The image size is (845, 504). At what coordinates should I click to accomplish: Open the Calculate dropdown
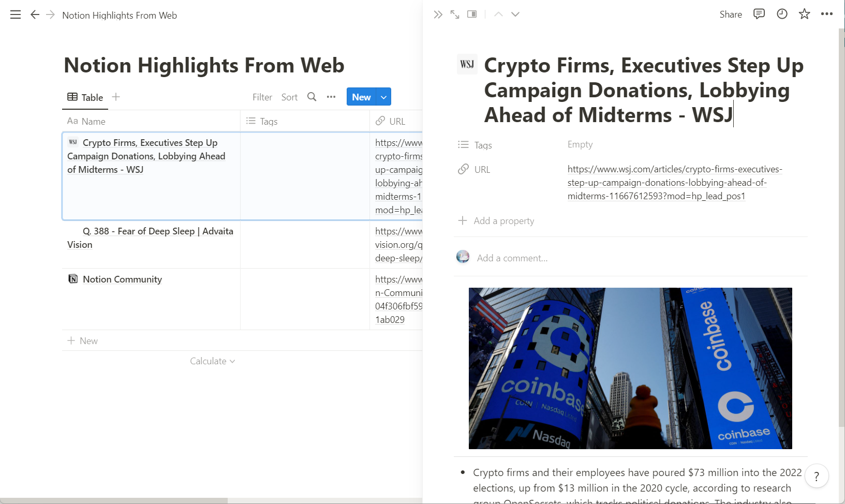(212, 361)
